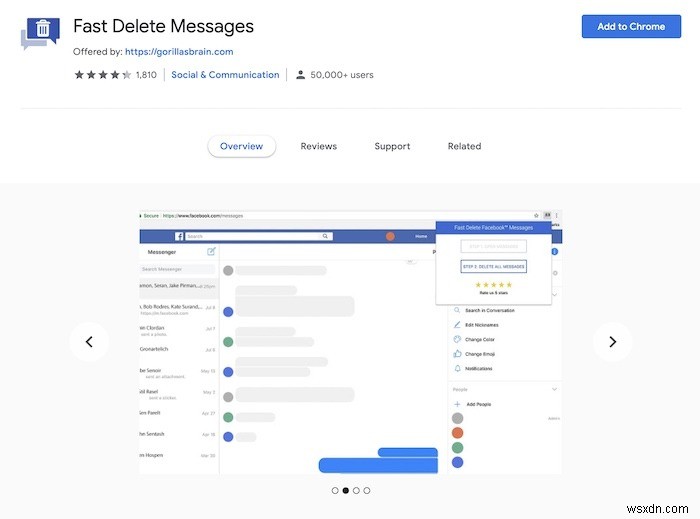Click the search magnifier icon in Facebook bar
The image size is (700, 519).
pos(325,236)
